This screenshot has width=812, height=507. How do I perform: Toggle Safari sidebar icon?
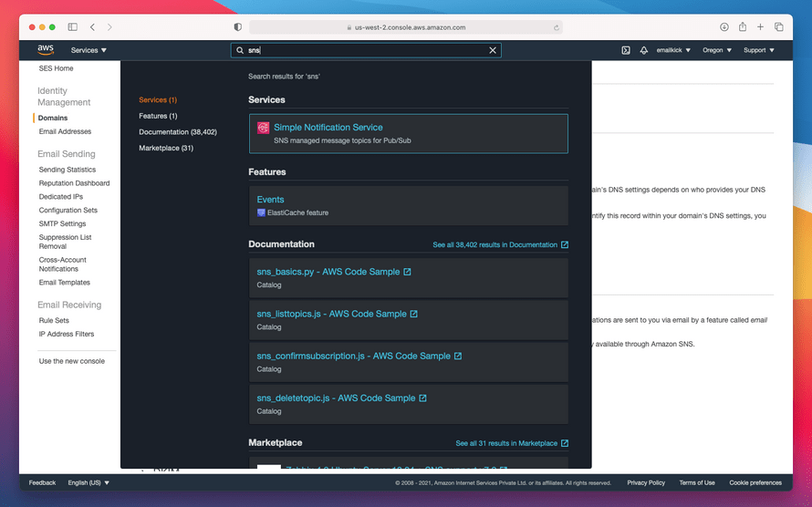tap(72, 27)
